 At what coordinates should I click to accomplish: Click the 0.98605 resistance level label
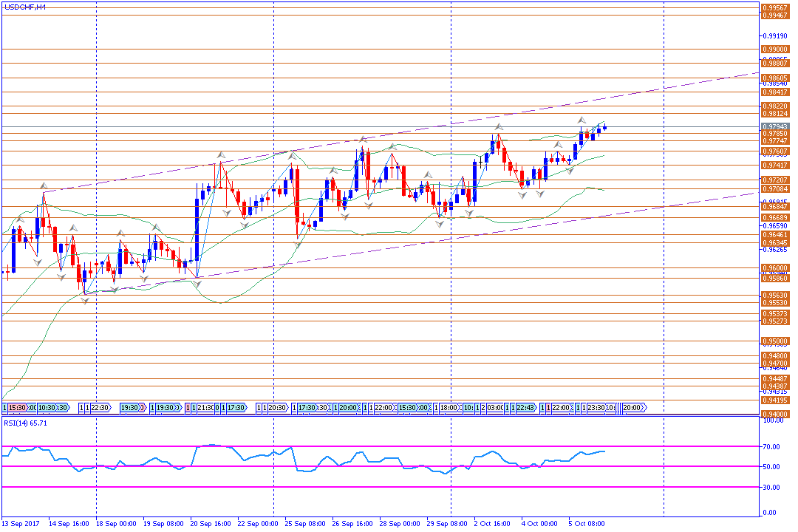click(x=774, y=78)
